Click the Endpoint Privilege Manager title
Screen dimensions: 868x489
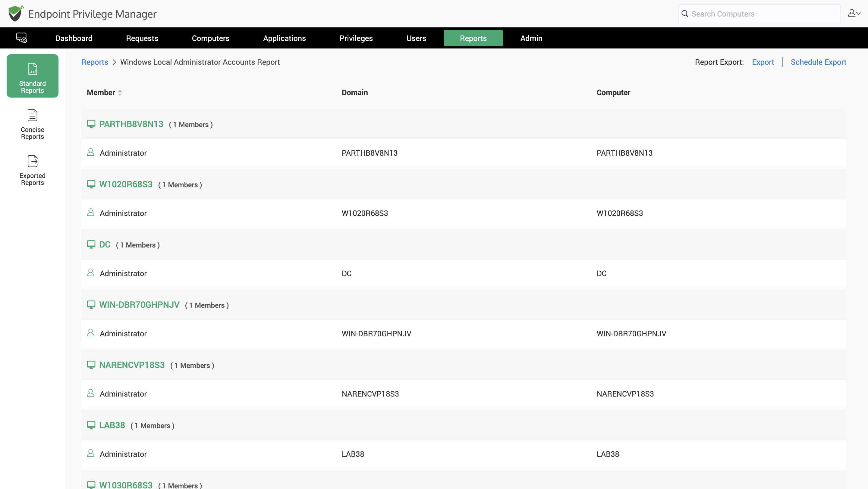[92, 14]
